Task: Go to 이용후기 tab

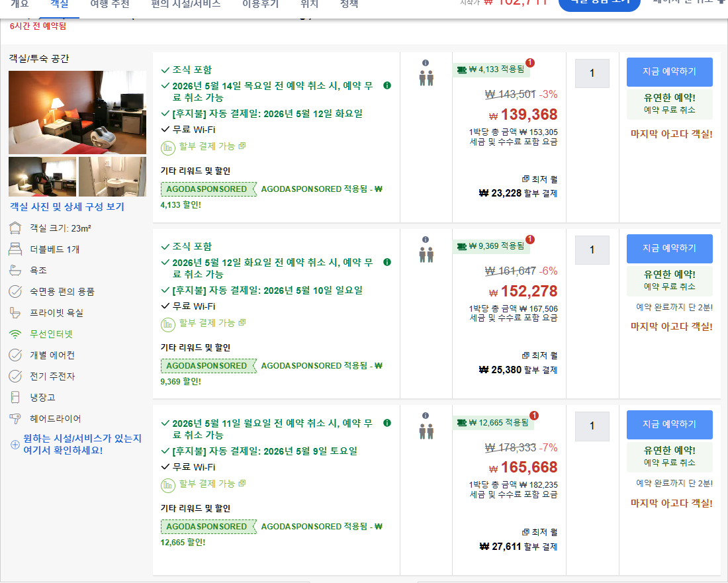Action: (x=261, y=5)
